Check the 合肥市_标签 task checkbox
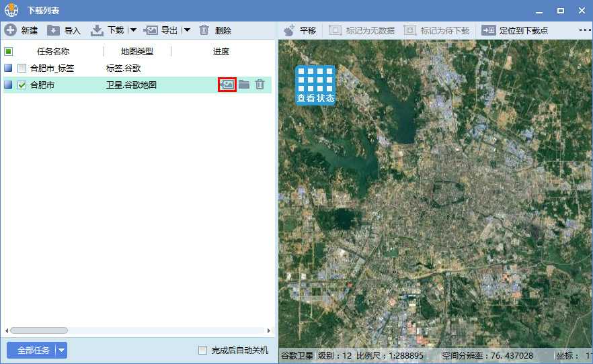Screen dimensions: 593x364 click(22, 68)
